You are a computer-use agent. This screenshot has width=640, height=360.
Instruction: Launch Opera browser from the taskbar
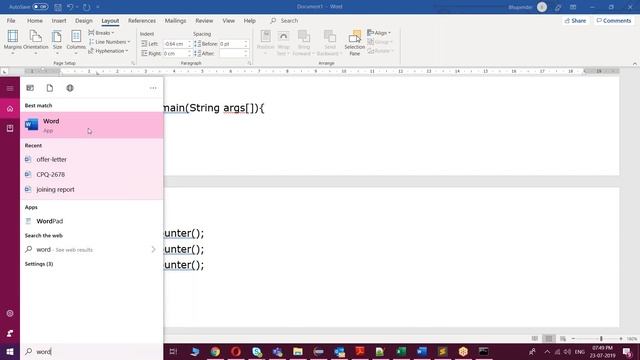click(236, 351)
